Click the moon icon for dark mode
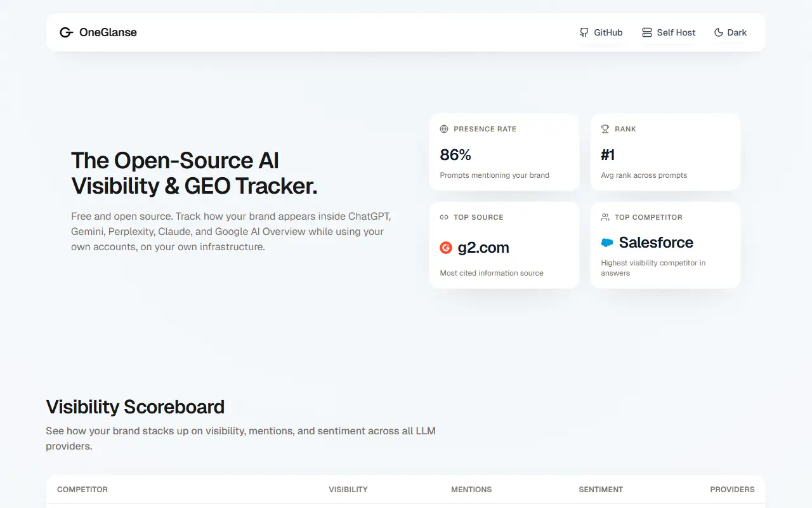Screen dimensions: 812x508 [719, 32]
